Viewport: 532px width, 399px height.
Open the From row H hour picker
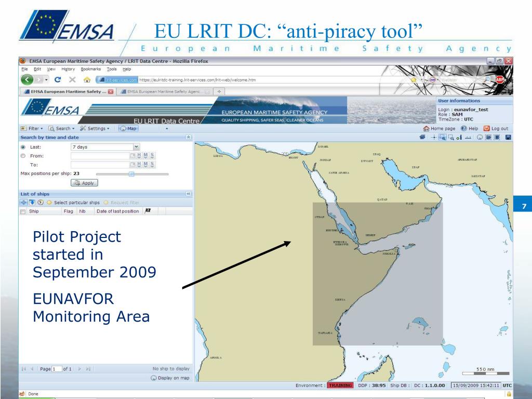pyautogui.click(x=139, y=155)
